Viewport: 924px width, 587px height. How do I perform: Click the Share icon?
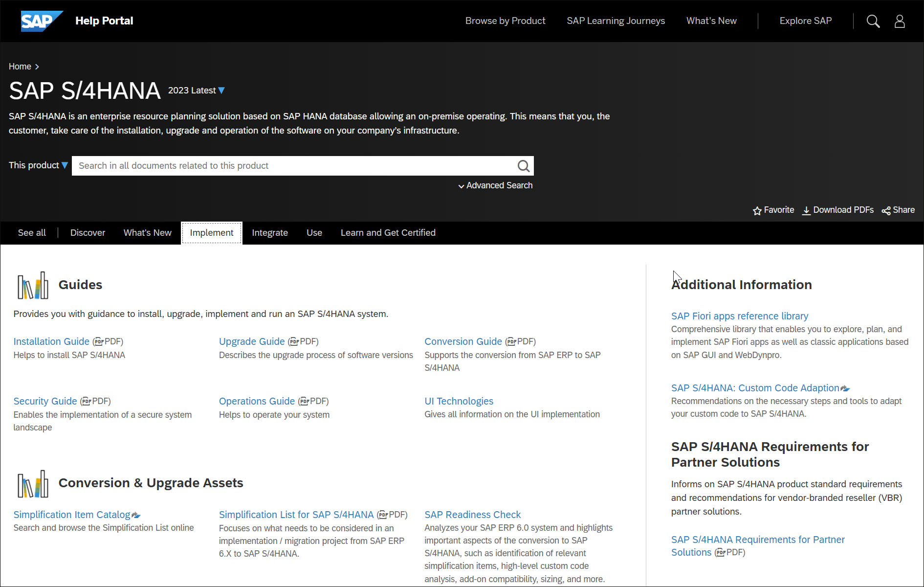(886, 210)
